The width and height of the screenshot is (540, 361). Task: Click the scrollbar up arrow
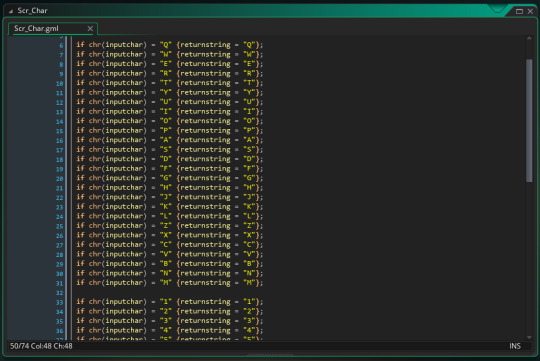(x=529, y=38)
